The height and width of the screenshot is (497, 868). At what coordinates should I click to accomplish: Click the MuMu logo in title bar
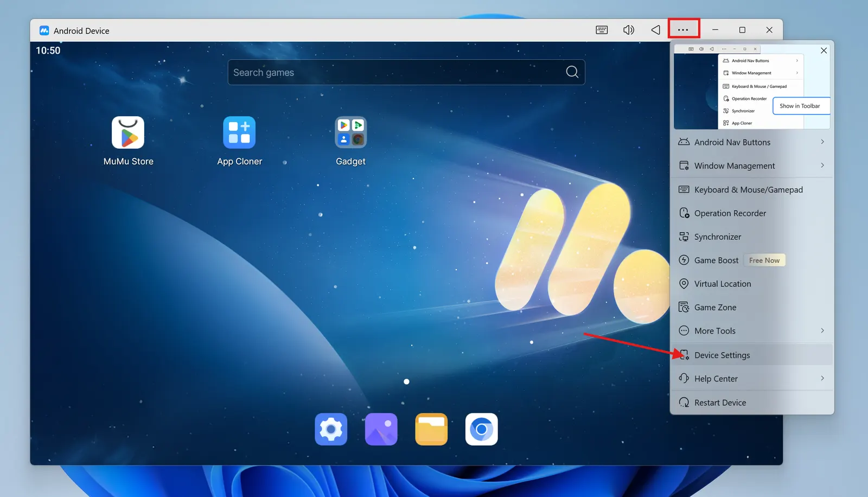point(44,30)
